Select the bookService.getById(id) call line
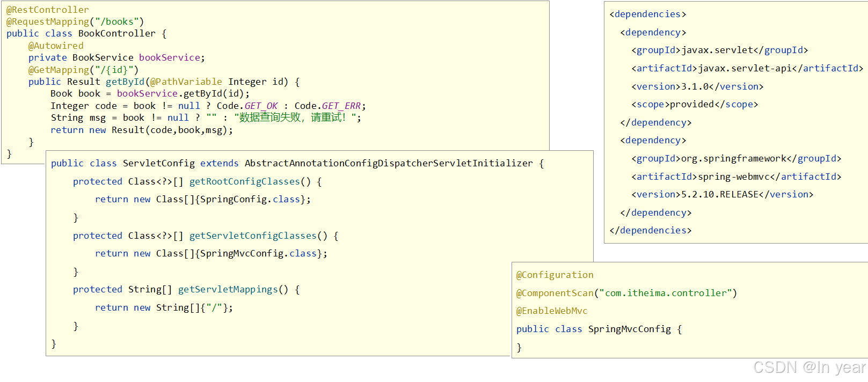This screenshot has width=868, height=382. [150, 93]
